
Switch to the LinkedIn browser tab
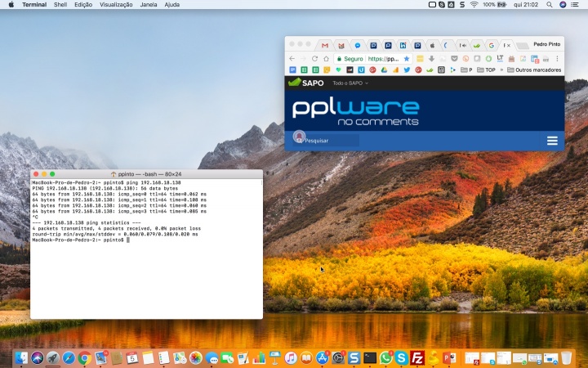click(403, 45)
